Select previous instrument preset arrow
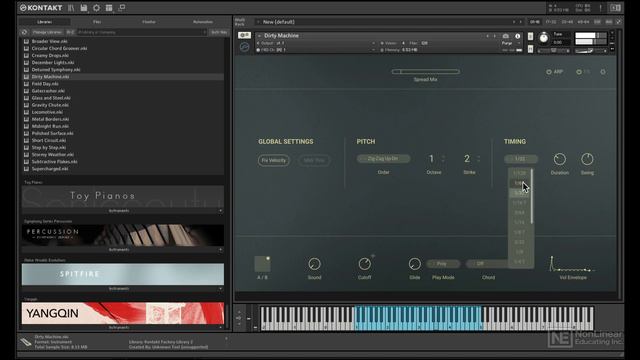The width and height of the screenshot is (640, 360). [487, 36]
